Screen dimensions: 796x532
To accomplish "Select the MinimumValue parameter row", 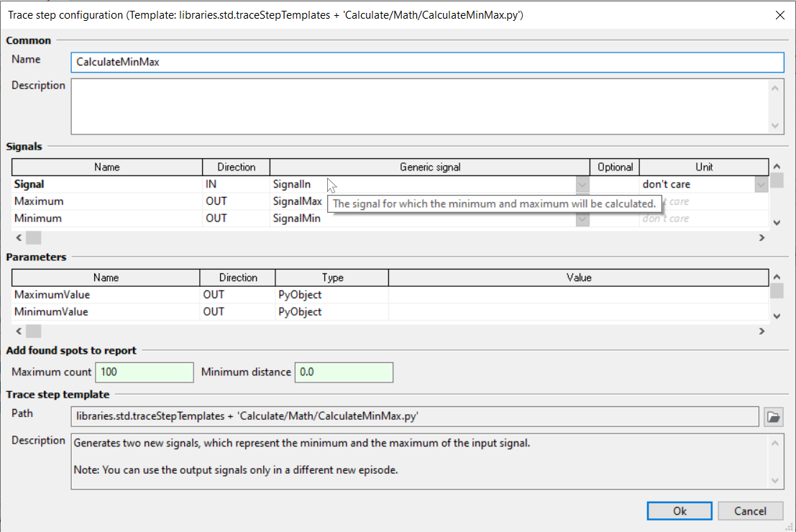I will pos(390,312).
